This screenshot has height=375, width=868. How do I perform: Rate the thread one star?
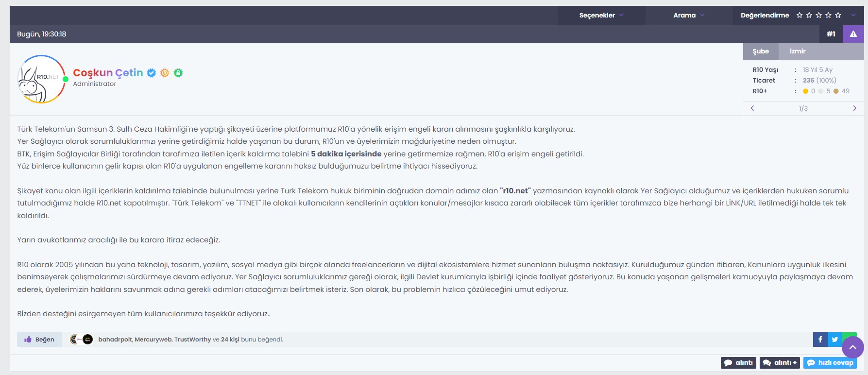[800, 16]
